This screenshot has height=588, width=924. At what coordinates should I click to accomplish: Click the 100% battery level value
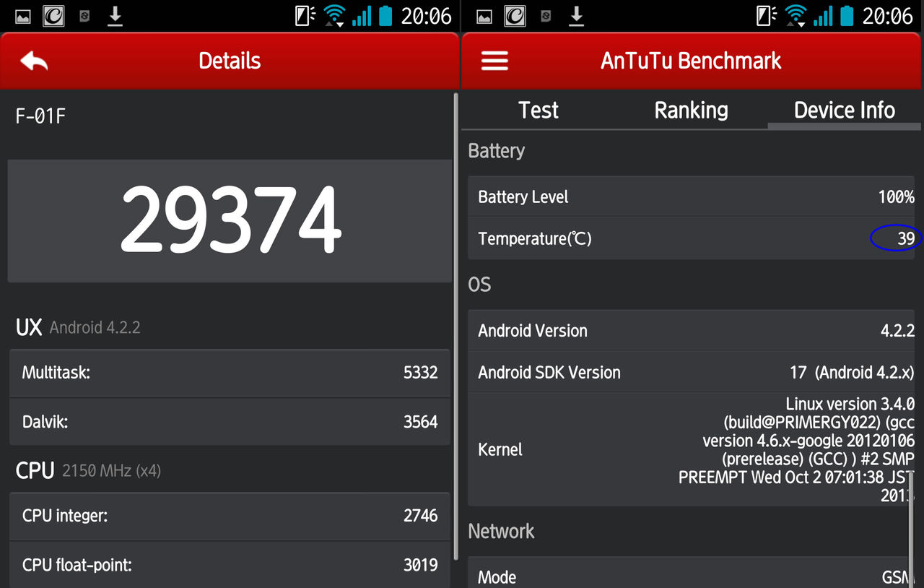click(x=897, y=197)
